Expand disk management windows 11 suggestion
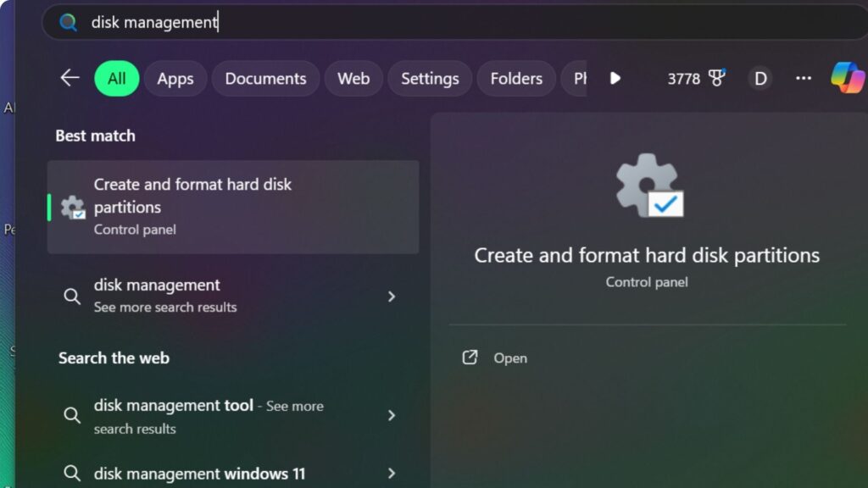Screen dimensions: 868x488 pyautogui.click(x=391, y=473)
